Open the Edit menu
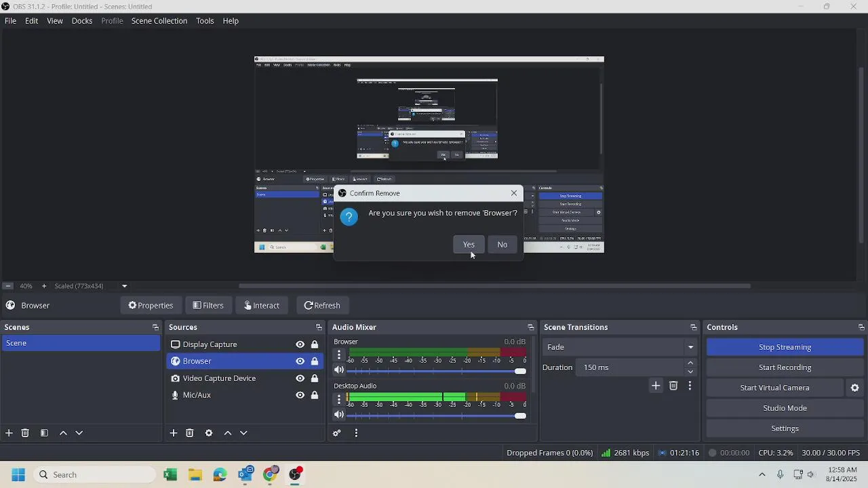 point(32,21)
